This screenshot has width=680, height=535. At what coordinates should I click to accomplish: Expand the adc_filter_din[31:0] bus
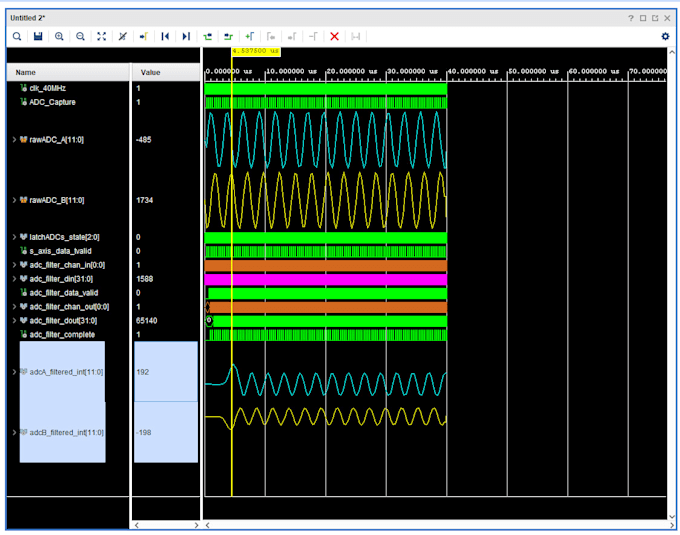pyautogui.click(x=14, y=279)
